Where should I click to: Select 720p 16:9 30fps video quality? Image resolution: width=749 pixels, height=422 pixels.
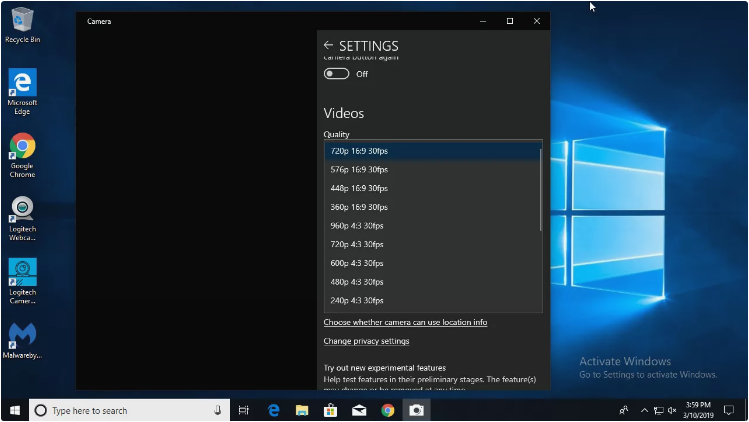coord(432,151)
